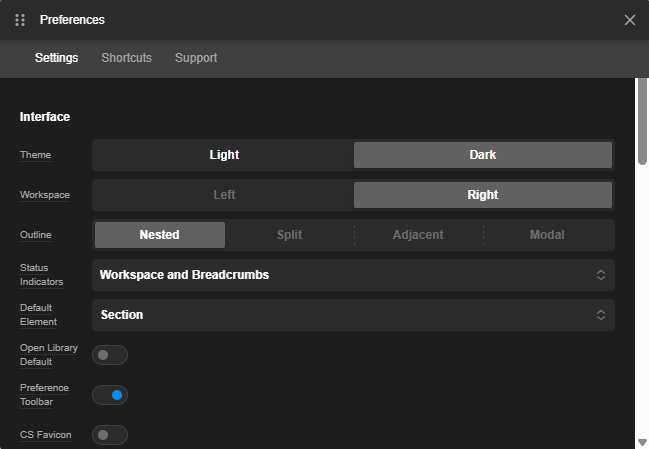The width and height of the screenshot is (649, 449).
Task: Open the Status Indicators dropdown
Action: click(x=353, y=275)
